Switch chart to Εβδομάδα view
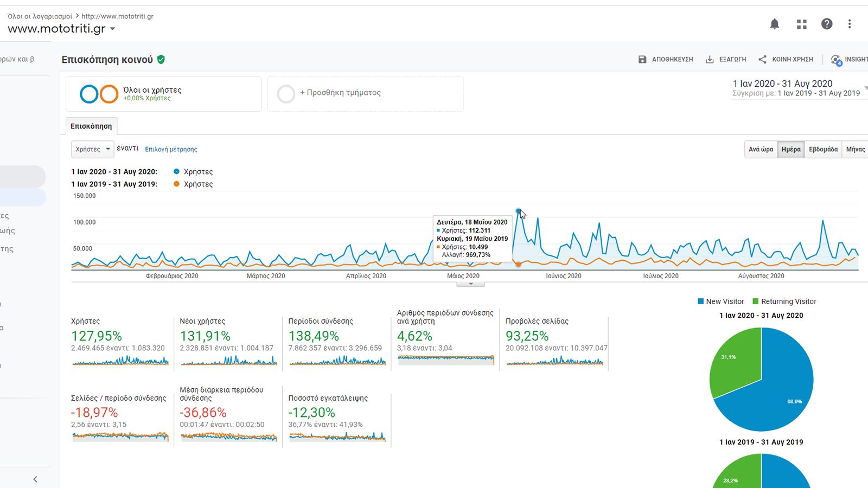The image size is (868, 488). (823, 149)
